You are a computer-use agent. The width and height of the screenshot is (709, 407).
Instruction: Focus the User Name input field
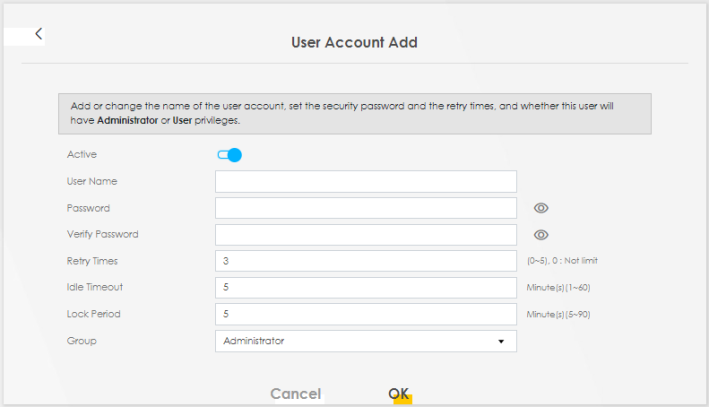[365, 181]
